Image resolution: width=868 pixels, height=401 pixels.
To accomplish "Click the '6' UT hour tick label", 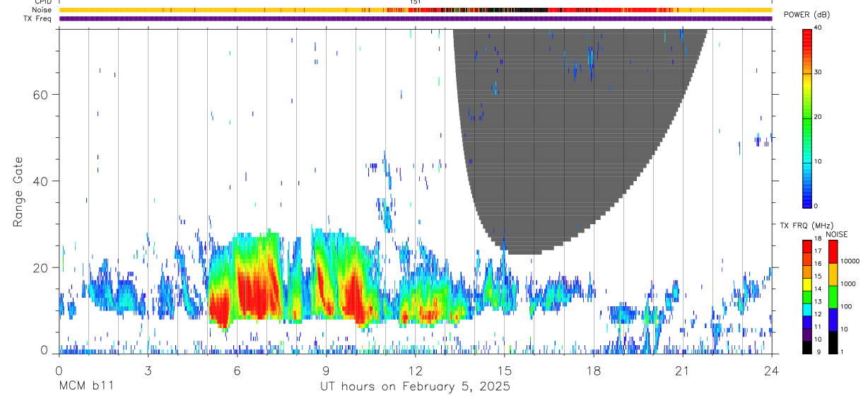I will click(237, 371).
